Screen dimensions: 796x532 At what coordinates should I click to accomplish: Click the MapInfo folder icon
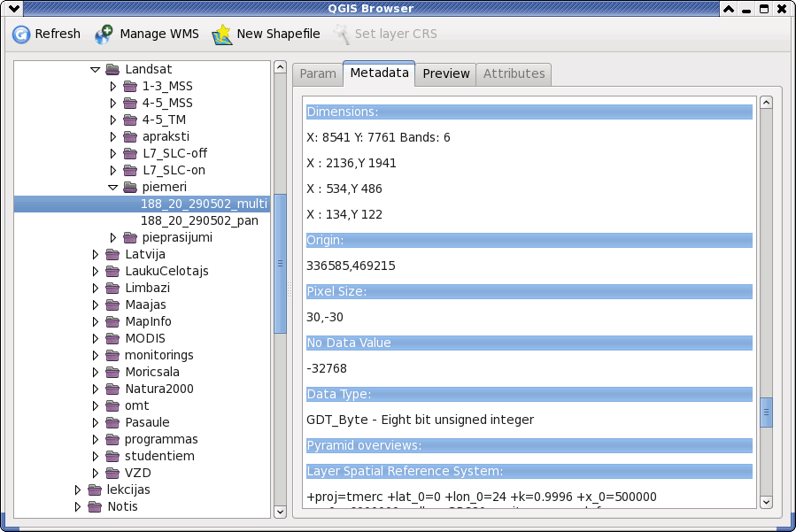coord(112,320)
